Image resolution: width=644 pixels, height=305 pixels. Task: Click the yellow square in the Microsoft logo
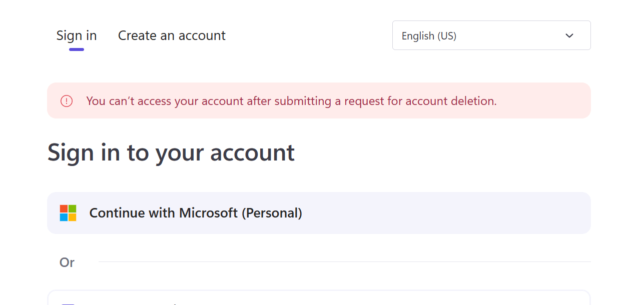(73, 217)
